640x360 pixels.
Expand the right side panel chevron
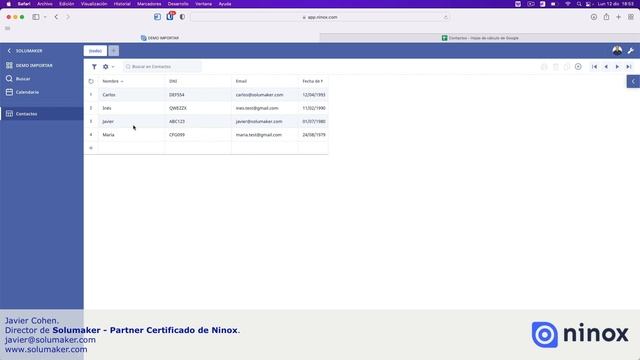(633, 81)
